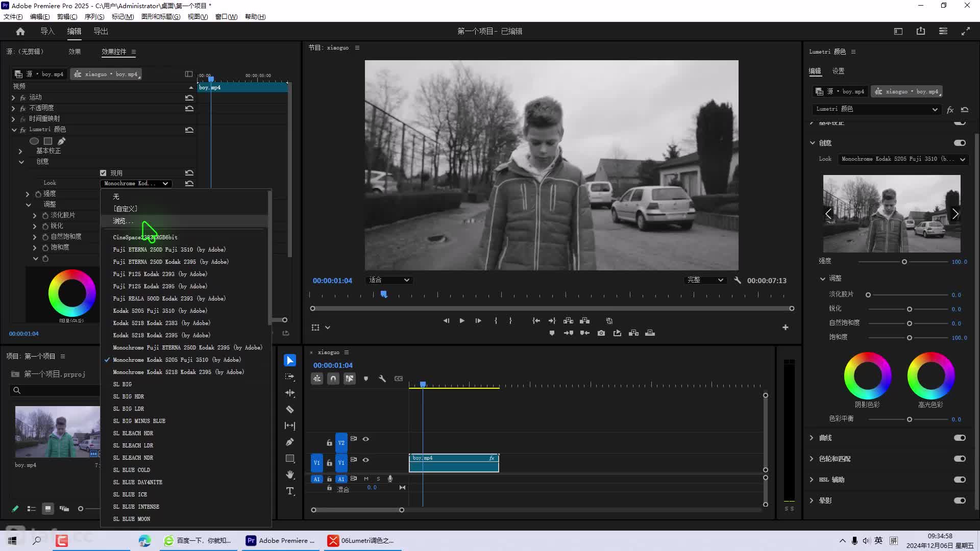Step forward one frame
The image size is (980, 551).
tap(478, 321)
